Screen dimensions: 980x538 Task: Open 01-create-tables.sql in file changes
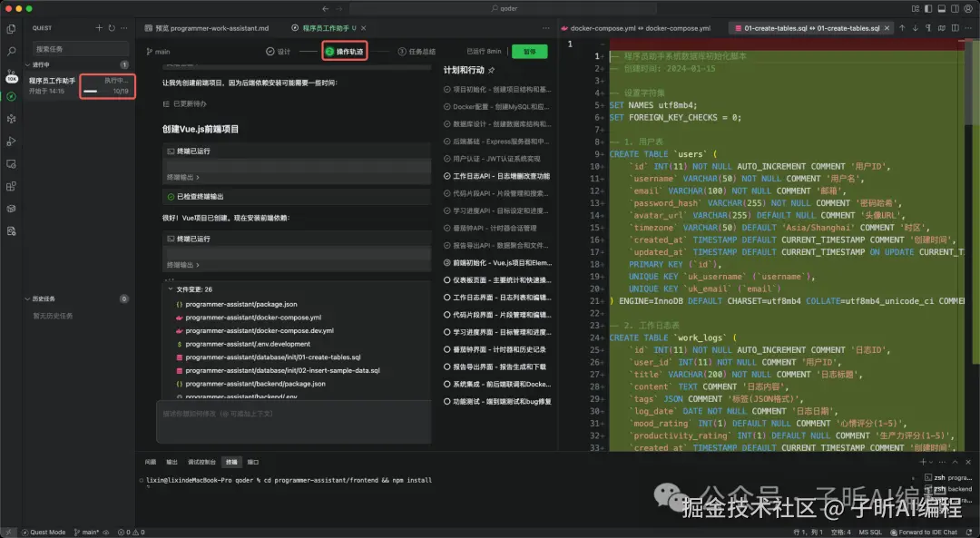pos(272,357)
